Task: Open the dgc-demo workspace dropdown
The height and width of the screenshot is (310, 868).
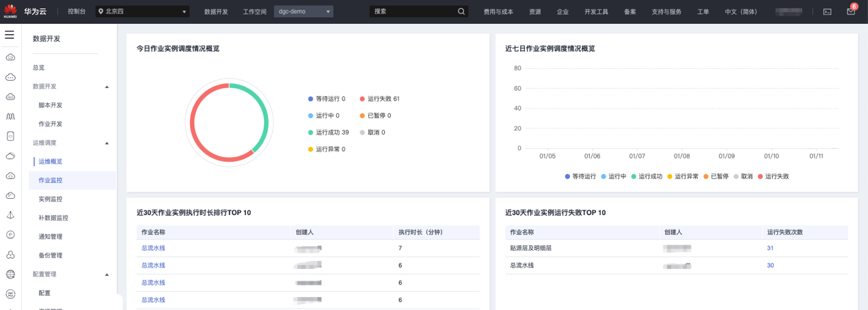Action: point(303,12)
